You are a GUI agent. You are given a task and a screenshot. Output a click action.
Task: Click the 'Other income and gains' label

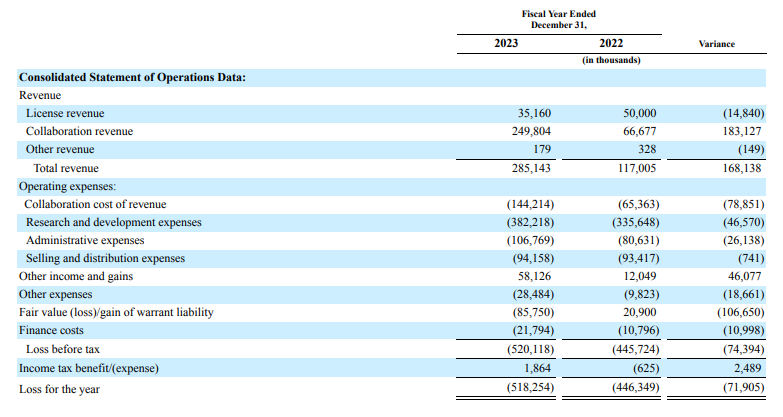[76, 276]
